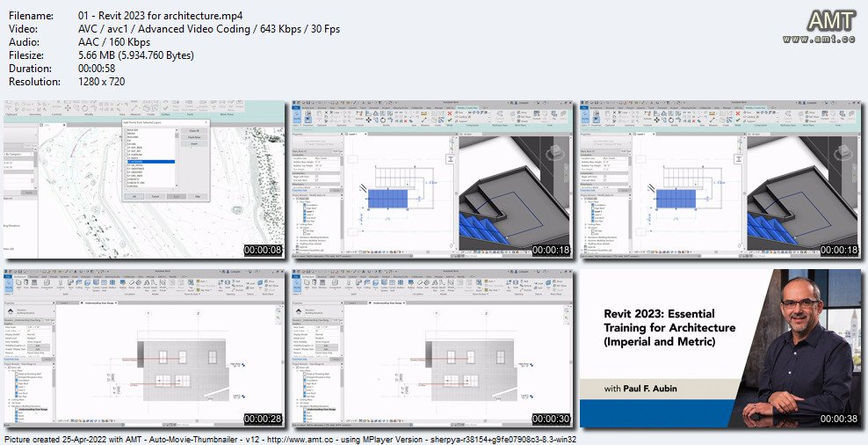
Task: Select the Wall tool in 00:00:28 thumbnail
Action: point(18,284)
